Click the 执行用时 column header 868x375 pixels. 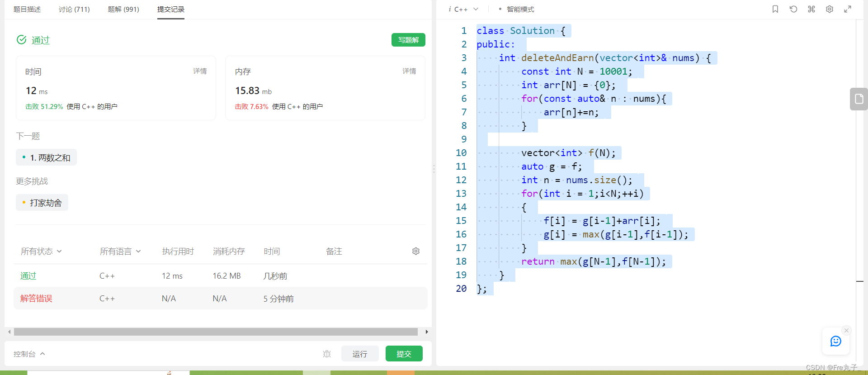point(178,251)
